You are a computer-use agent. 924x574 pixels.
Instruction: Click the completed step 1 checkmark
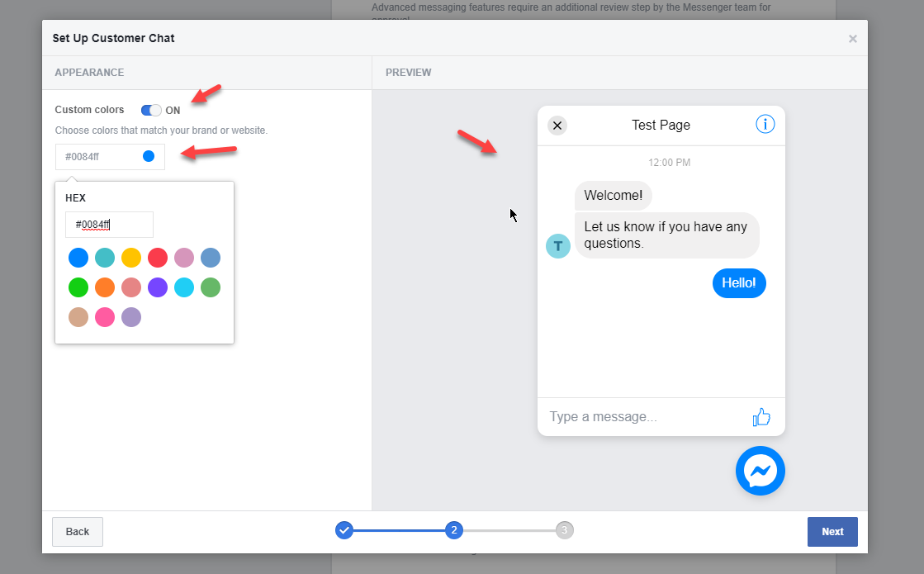344,530
